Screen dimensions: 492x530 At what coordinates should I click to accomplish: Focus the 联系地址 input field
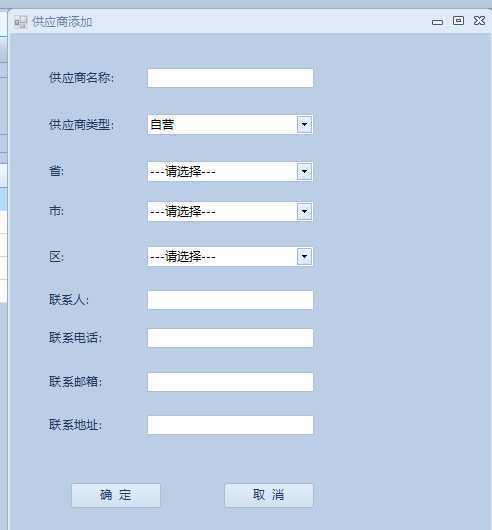(230, 425)
